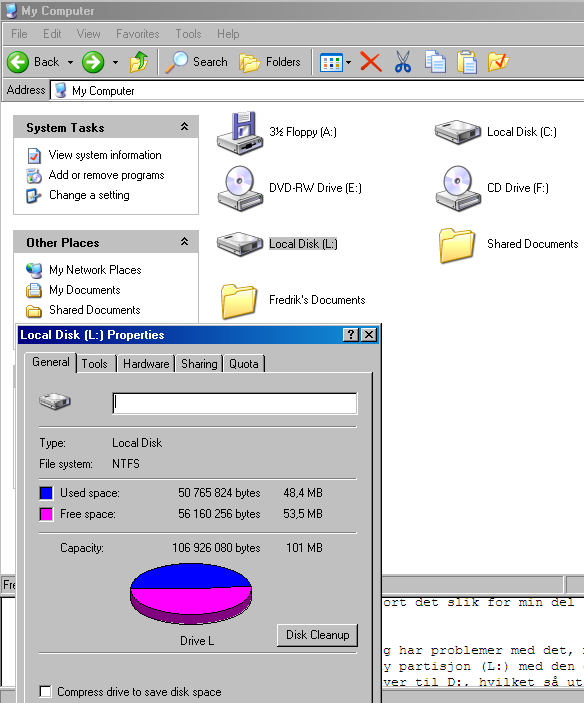The width and height of the screenshot is (584, 703).
Task: Click the Copy icon in toolbar
Action: [x=435, y=62]
